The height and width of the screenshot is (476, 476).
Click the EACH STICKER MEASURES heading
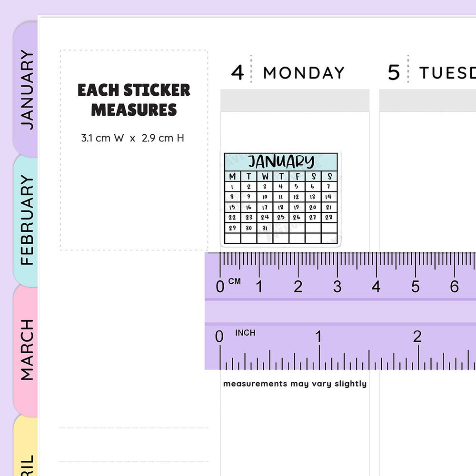pos(134,100)
